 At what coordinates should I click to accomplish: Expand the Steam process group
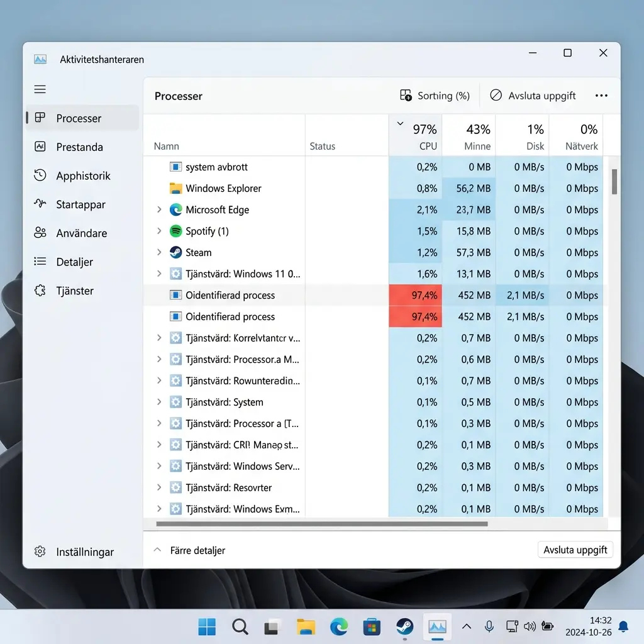159,252
